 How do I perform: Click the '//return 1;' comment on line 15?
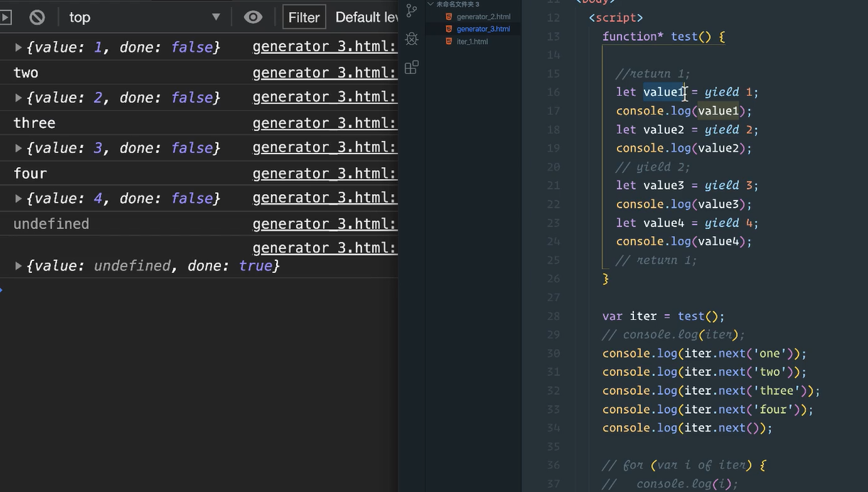[653, 73]
